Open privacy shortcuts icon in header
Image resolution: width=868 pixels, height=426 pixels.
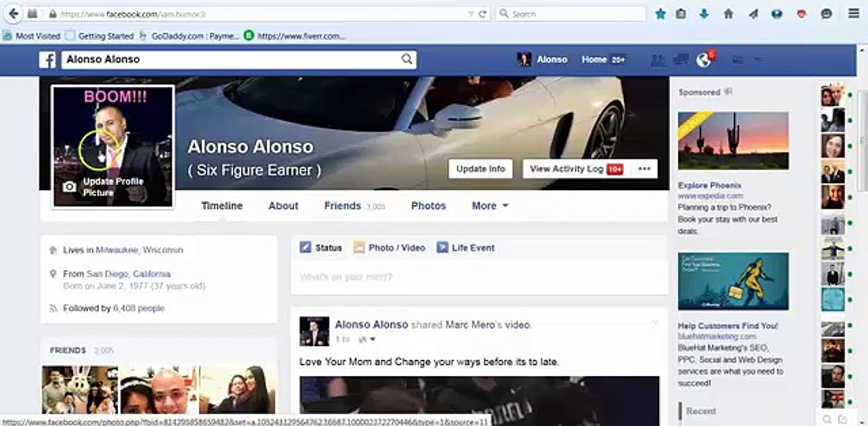coord(737,59)
